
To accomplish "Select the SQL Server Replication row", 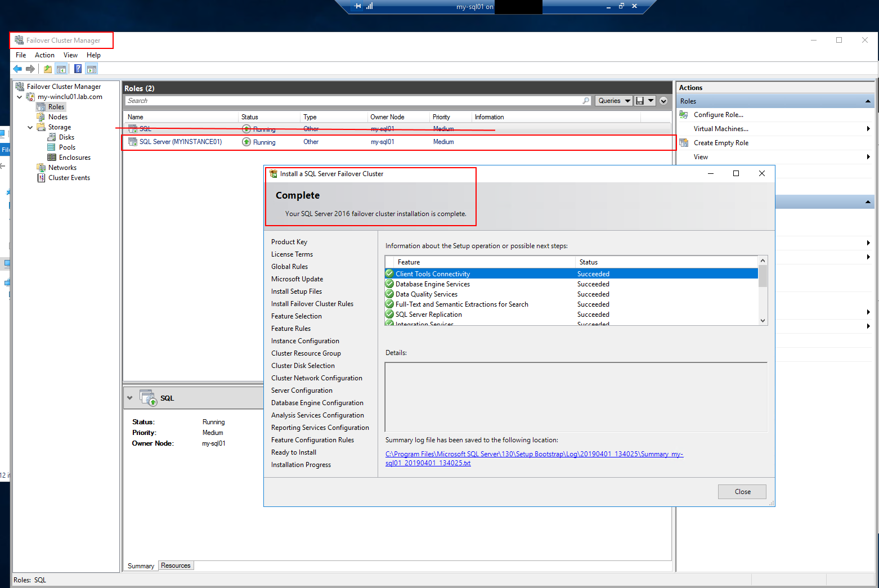I will point(571,315).
